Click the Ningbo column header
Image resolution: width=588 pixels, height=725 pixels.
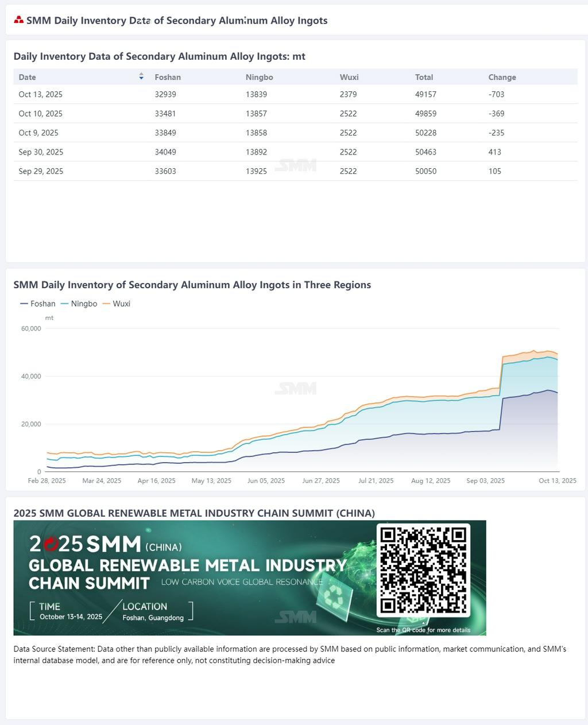tap(260, 77)
